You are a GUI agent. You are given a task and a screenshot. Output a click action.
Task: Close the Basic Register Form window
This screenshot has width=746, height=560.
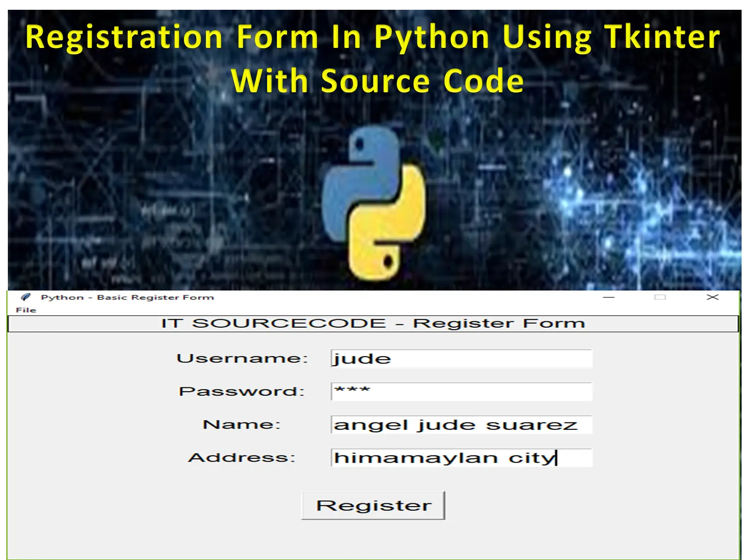[712, 297]
